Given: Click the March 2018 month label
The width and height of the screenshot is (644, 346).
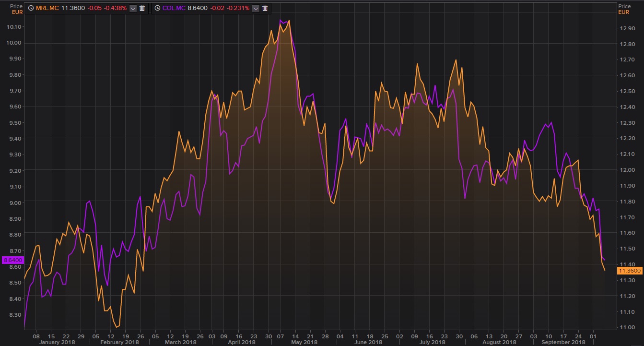Looking at the screenshot, I should coord(181,342).
